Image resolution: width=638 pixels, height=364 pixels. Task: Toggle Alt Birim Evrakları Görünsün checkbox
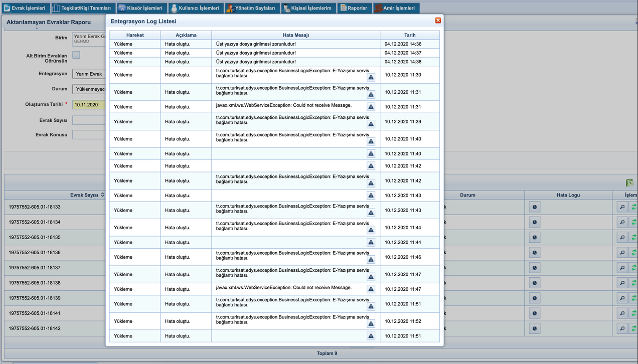[x=76, y=55]
